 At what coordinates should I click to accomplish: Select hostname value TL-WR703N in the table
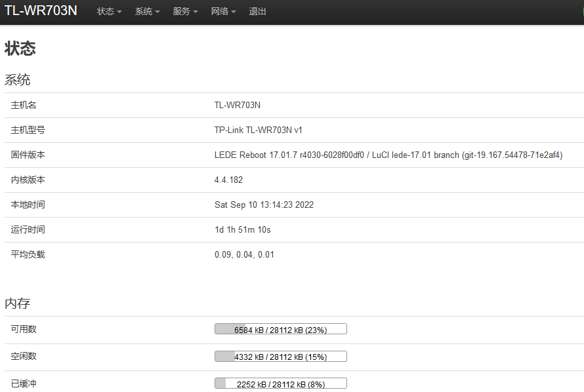point(238,106)
